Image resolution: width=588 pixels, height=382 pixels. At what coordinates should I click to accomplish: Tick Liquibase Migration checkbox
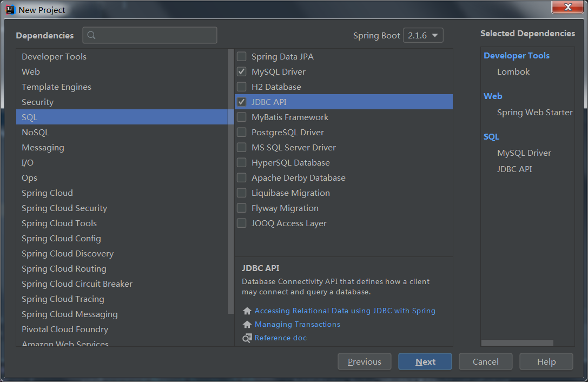pyautogui.click(x=241, y=193)
